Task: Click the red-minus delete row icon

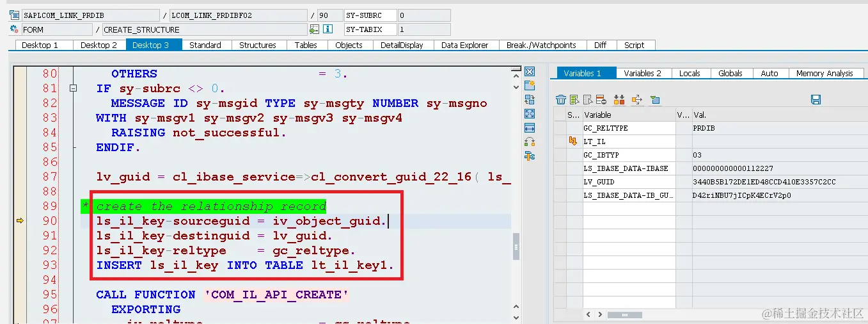Action: [601, 99]
